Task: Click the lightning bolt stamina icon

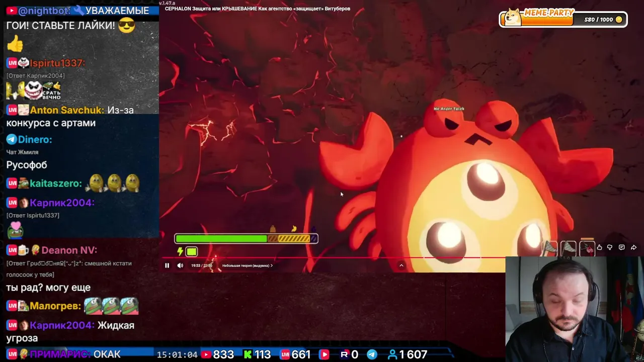Action: [180, 251]
